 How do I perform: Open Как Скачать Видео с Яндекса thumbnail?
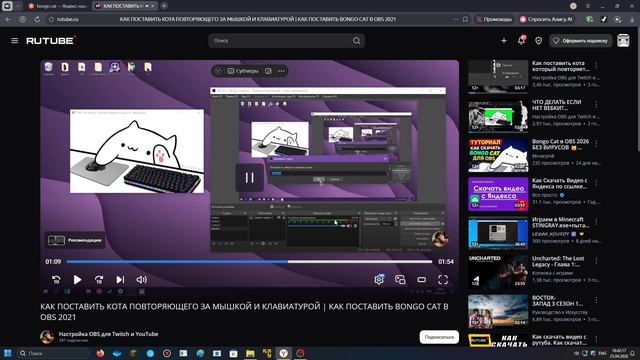tap(498, 194)
